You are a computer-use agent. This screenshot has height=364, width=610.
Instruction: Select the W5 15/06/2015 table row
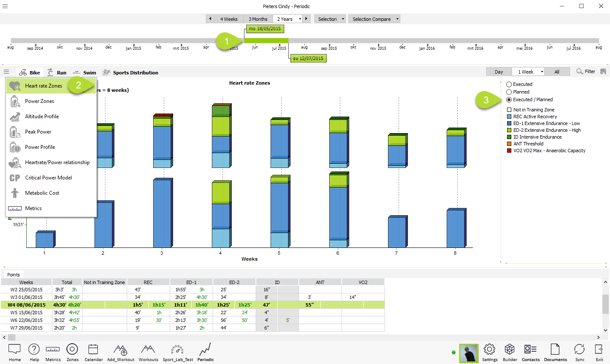click(x=26, y=313)
